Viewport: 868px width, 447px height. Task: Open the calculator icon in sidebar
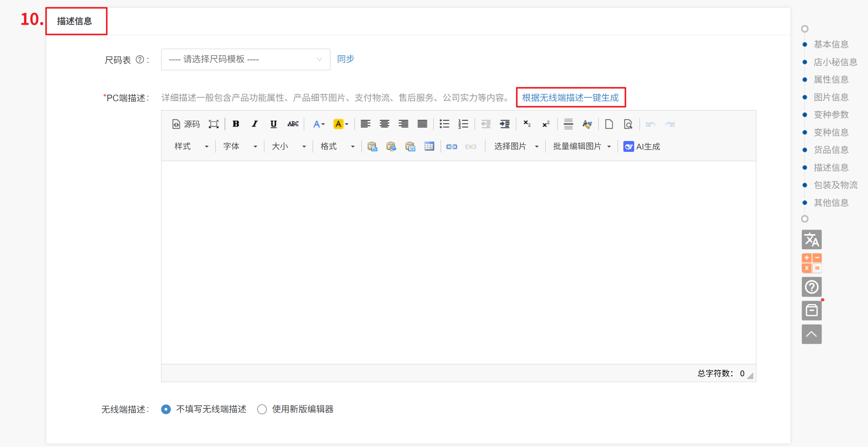[811, 263]
